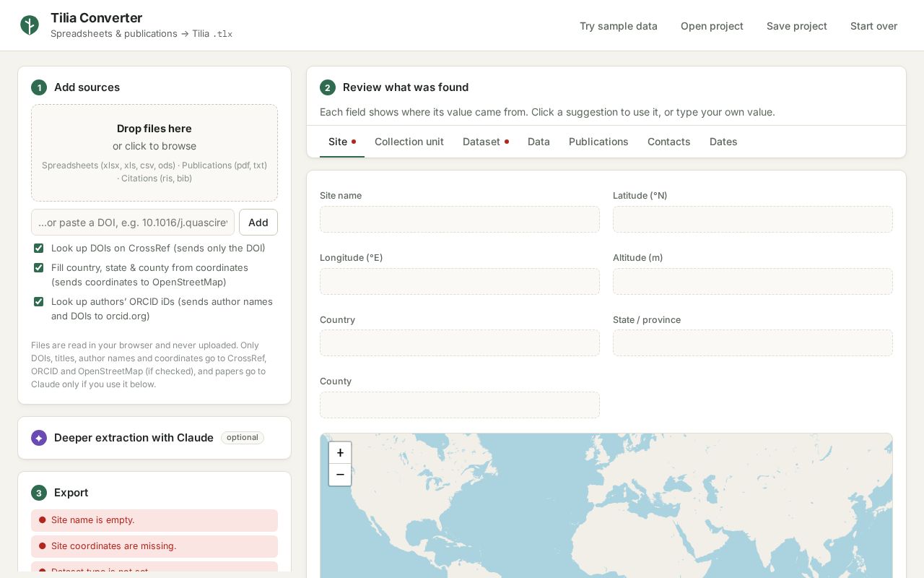Go to the Publications tab
Image resolution: width=924 pixels, height=578 pixels.
[598, 142]
